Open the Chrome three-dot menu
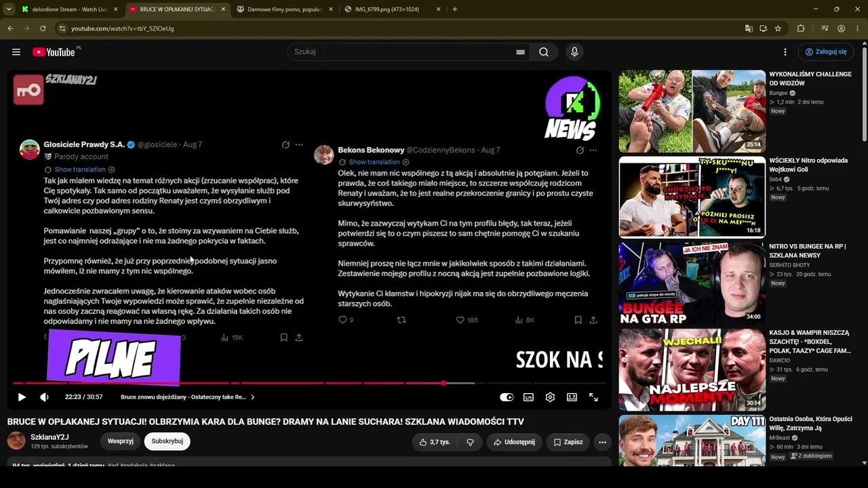The width and height of the screenshot is (868, 488). [x=858, y=28]
